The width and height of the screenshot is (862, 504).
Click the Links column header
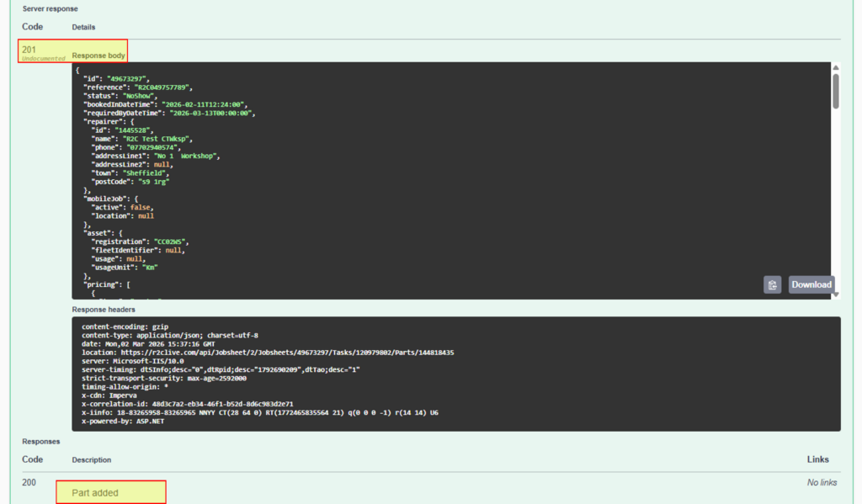tap(817, 459)
